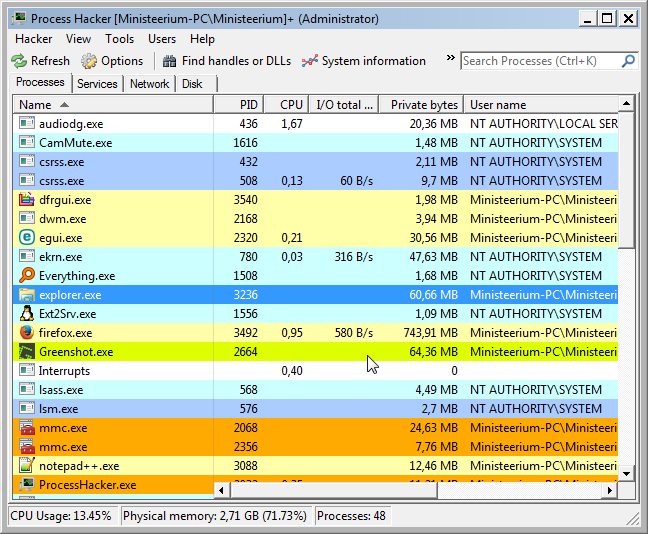Screen dimensions: 648x534
Task: Click the notepad++.exe icon
Action: (27, 466)
